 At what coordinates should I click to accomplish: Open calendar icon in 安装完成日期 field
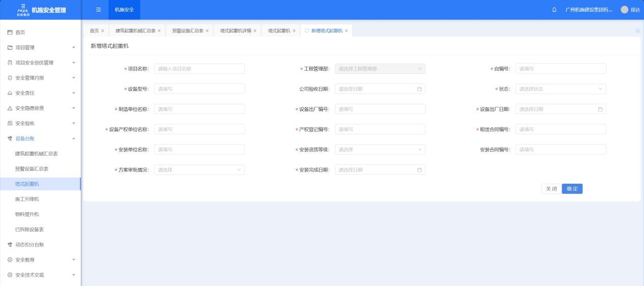419,170
